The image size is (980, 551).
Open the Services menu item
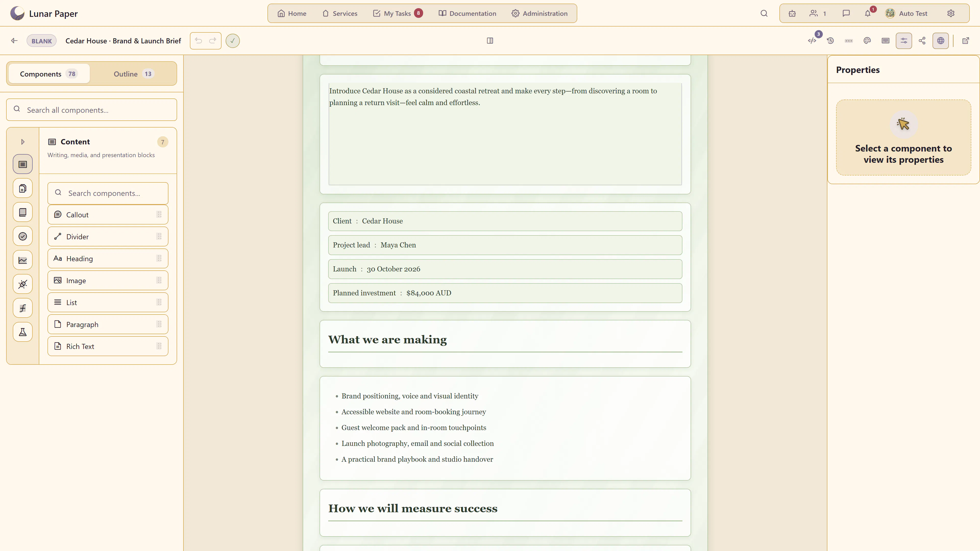pos(340,13)
